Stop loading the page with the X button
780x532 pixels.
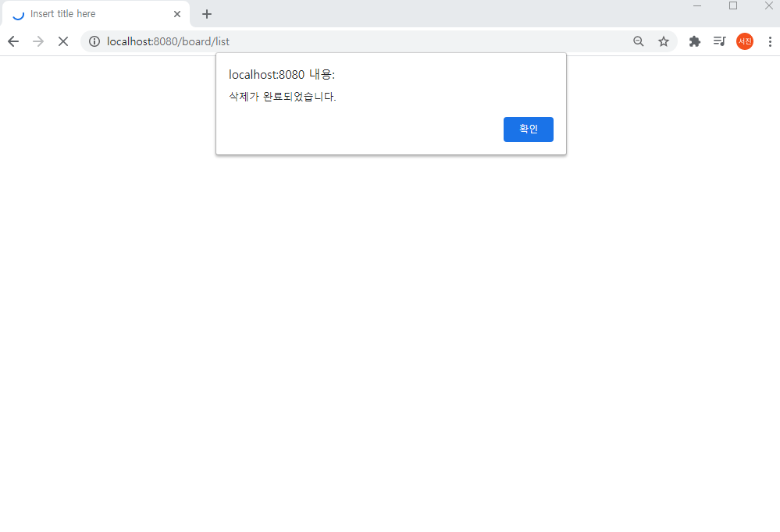click(63, 41)
